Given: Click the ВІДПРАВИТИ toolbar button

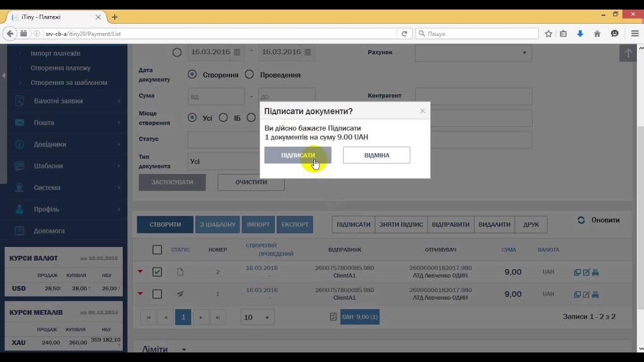Looking at the screenshot, I should [x=451, y=225].
